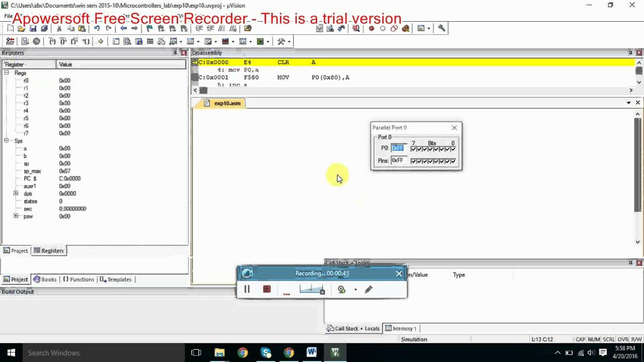Expand the psw register node
This screenshot has height=362, width=644.
click(16, 216)
